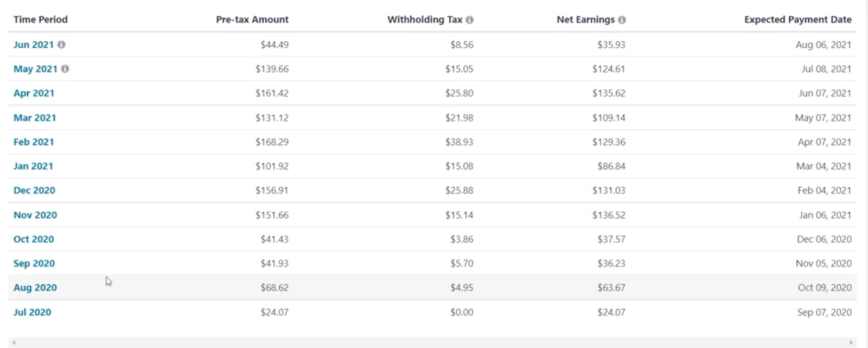Screen dimensions: 868x348
Task: View the Jan 2021 period
Action: coord(33,166)
